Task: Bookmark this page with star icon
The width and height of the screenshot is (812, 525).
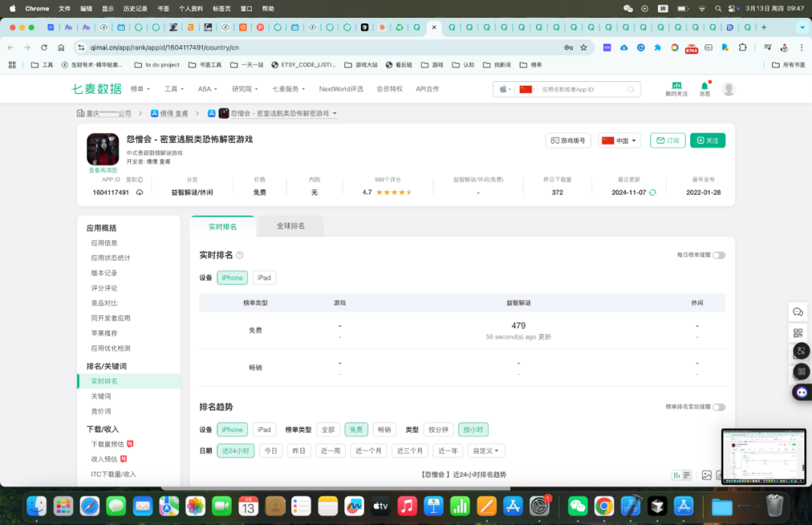Action: click(x=583, y=47)
